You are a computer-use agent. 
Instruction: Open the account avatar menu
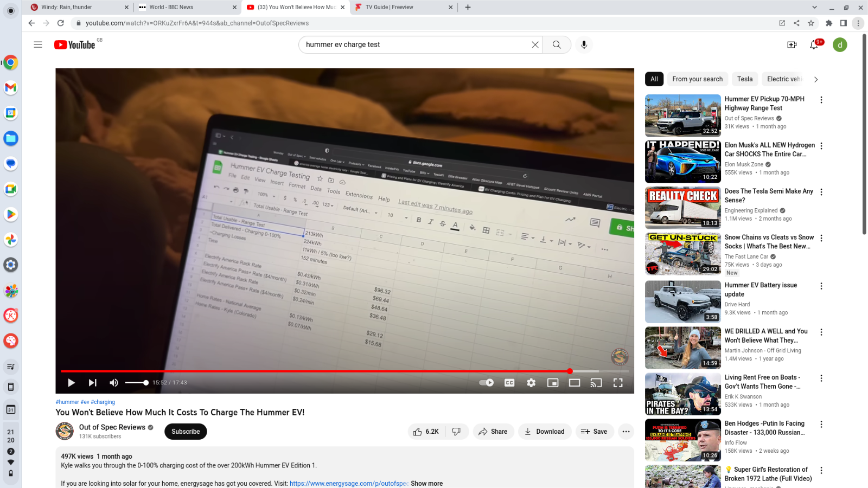click(x=840, y=44)
